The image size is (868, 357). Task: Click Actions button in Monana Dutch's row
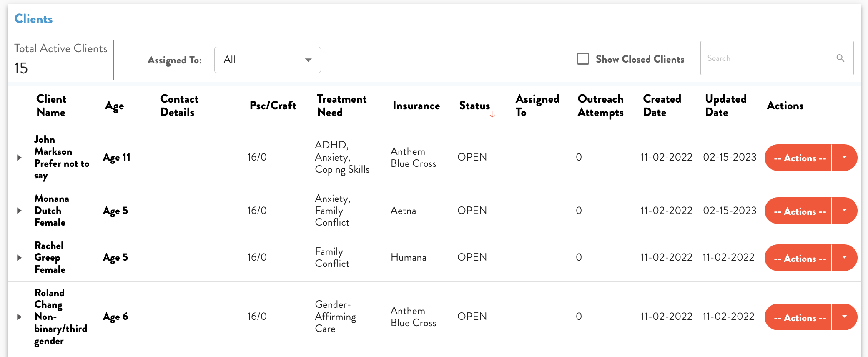tap(798, 211)
